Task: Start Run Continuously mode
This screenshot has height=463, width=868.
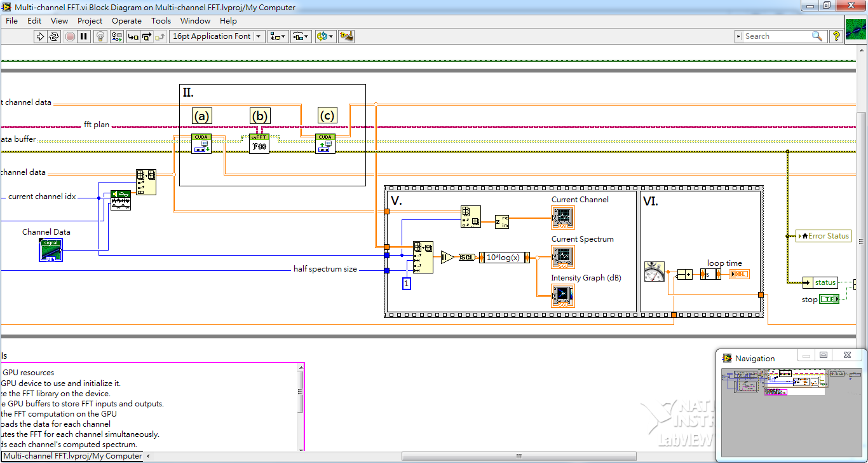Action: pos(55,36)
